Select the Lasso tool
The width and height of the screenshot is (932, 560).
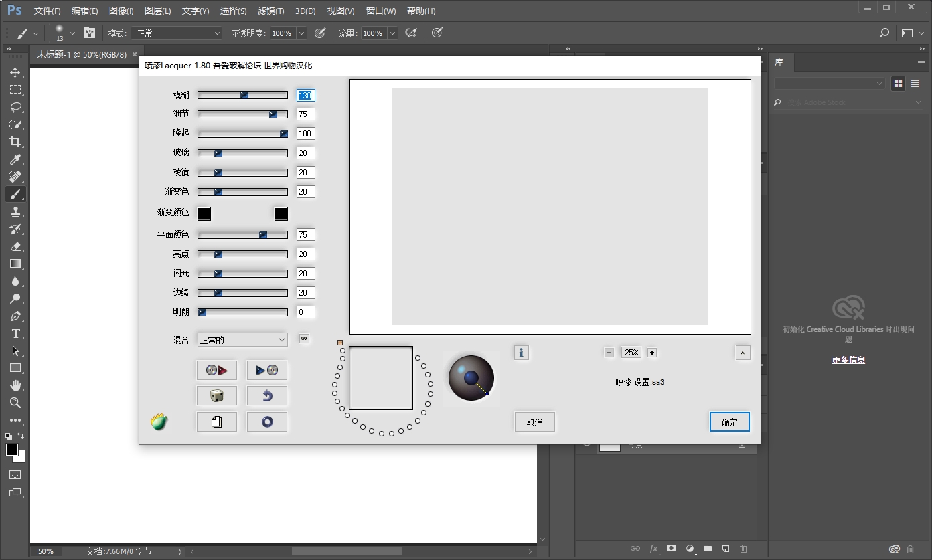click(x=15, y=107)
